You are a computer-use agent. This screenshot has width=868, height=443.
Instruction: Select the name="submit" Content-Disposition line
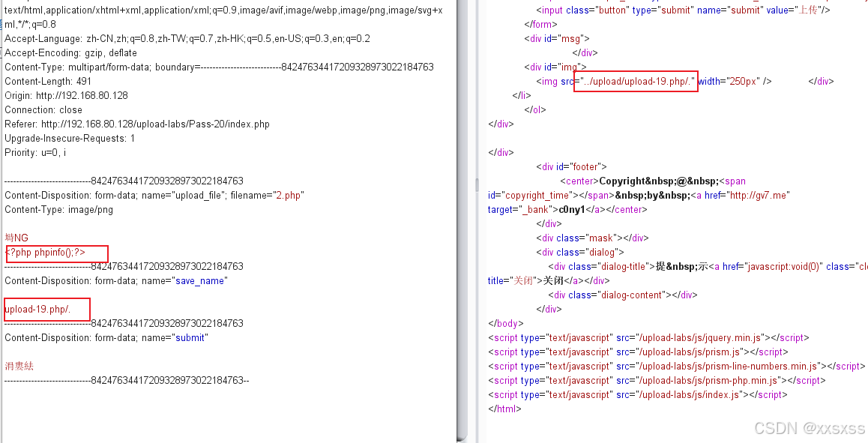pos(106,338)
